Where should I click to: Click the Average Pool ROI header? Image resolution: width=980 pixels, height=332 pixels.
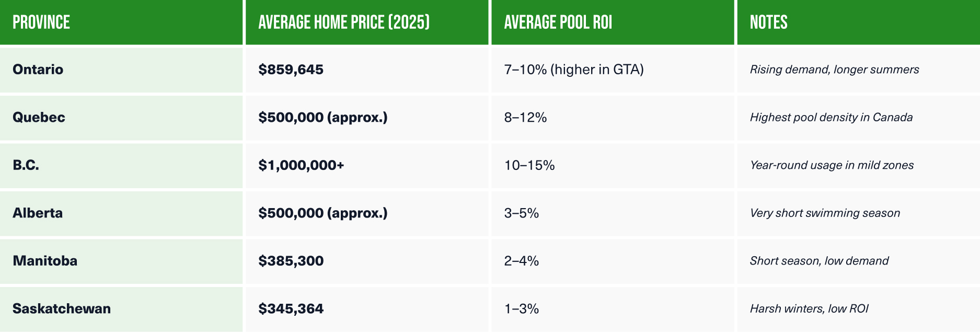[558, 22]
